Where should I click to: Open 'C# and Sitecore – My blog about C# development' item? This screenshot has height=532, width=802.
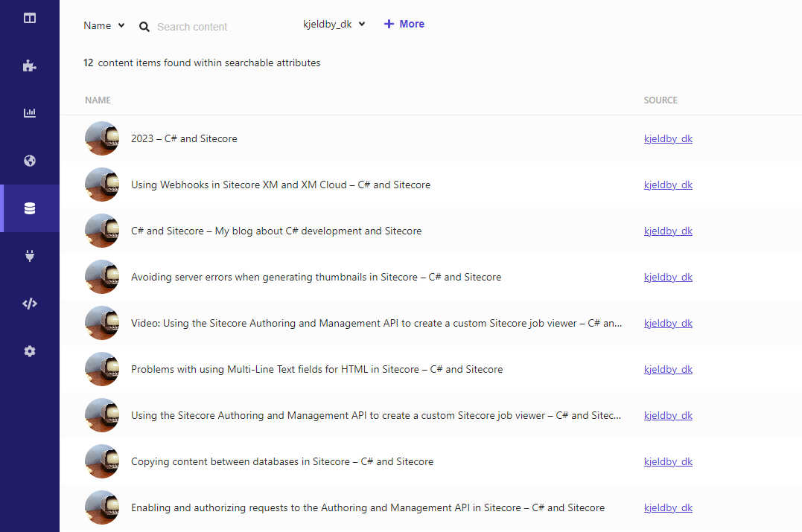pyautogui.click(x=276, y=231)
